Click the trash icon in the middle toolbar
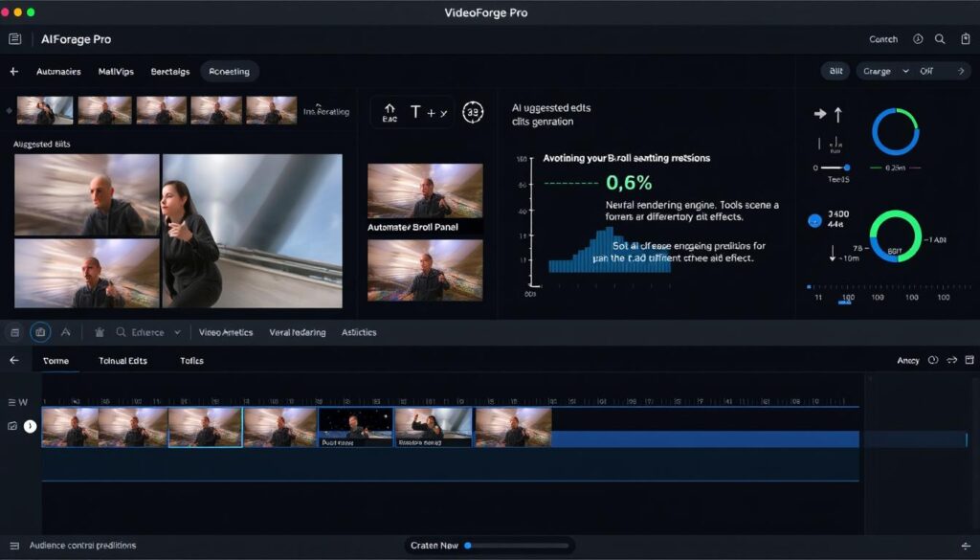 pos(100,332)
